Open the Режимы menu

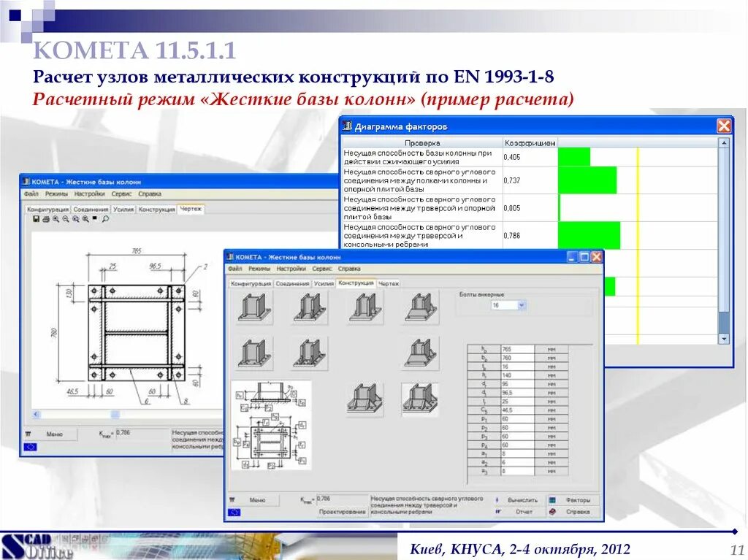[x=260, y=268]
